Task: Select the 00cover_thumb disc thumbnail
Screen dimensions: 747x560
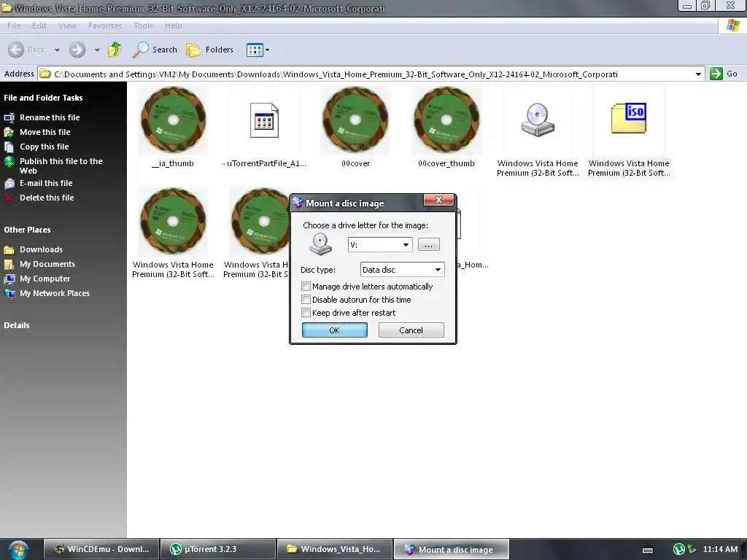Action: tap(446, 120)
